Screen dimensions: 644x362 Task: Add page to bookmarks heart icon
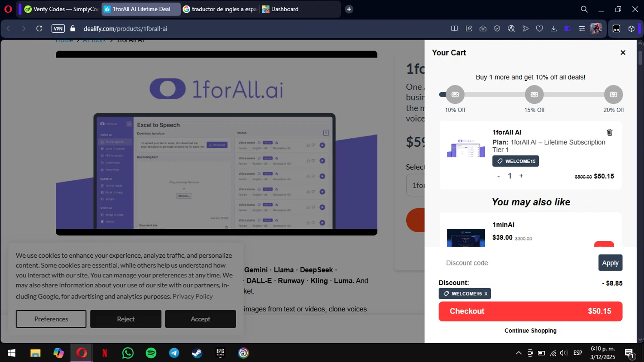click(540, 28)
